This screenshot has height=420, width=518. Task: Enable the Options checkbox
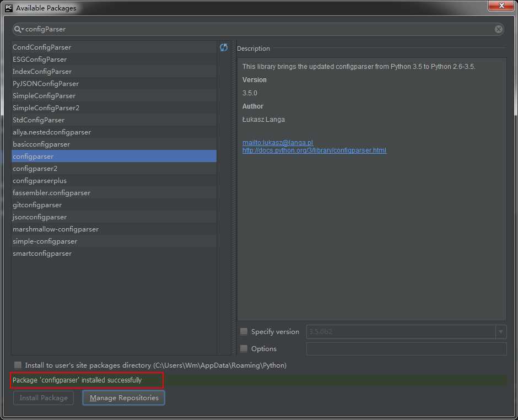coord(244,348)
